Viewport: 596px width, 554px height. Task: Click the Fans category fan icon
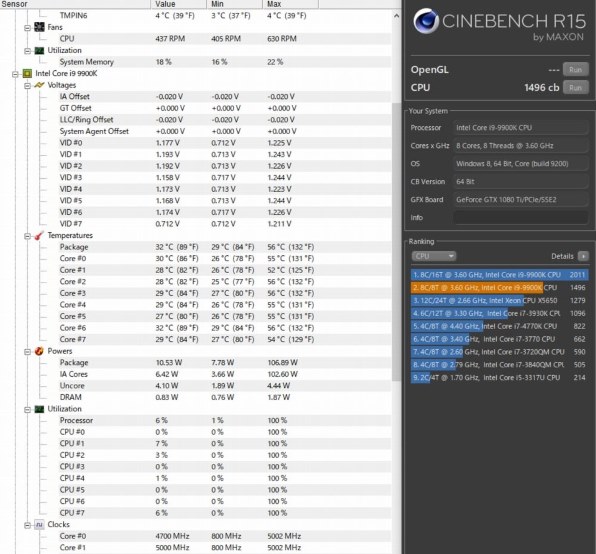click(39, 27)
